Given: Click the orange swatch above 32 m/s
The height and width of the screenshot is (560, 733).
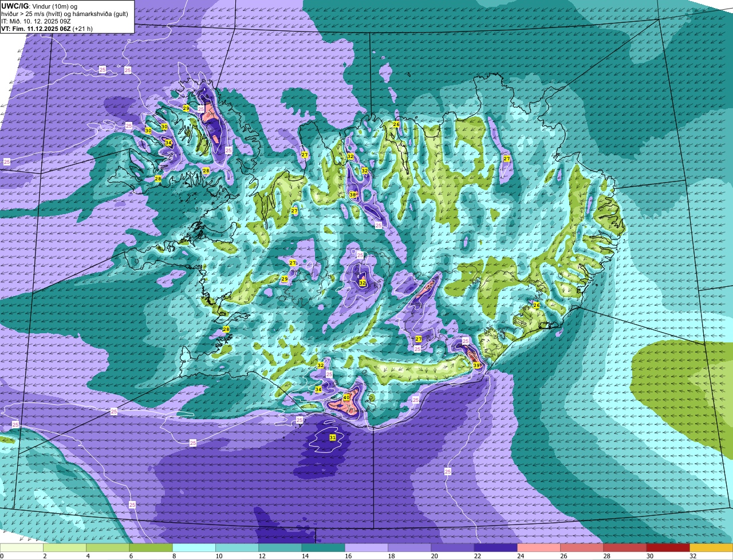Looking at the screenshot, I should pos(712,547).
